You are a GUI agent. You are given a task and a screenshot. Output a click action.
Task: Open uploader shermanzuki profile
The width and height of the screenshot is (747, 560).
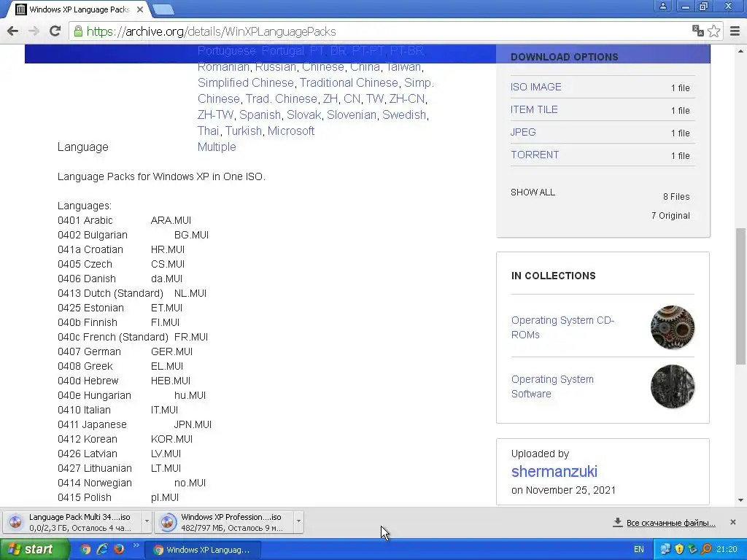(554, 472)
